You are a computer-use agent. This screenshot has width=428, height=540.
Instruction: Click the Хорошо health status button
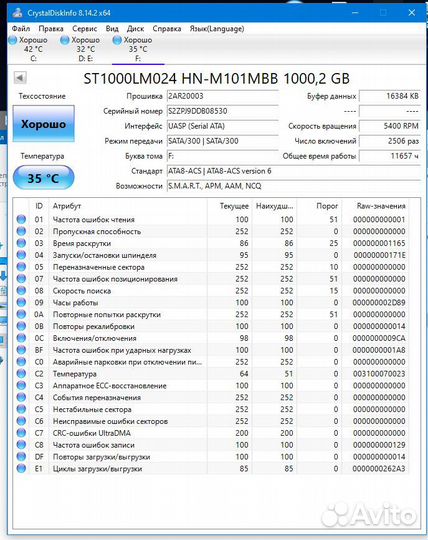point(43,124)
